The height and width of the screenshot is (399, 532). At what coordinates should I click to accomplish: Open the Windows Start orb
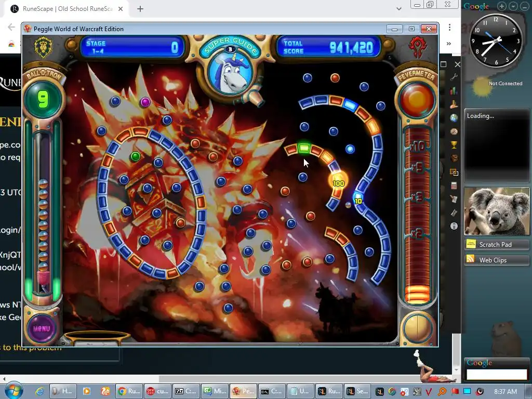pyautogui.click(x=14, y=391)
